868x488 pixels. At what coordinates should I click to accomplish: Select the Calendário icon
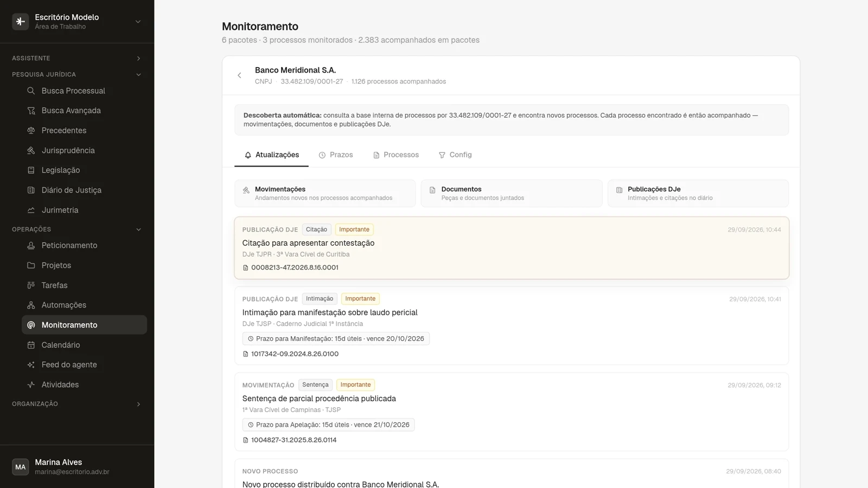tap(31, 345)
